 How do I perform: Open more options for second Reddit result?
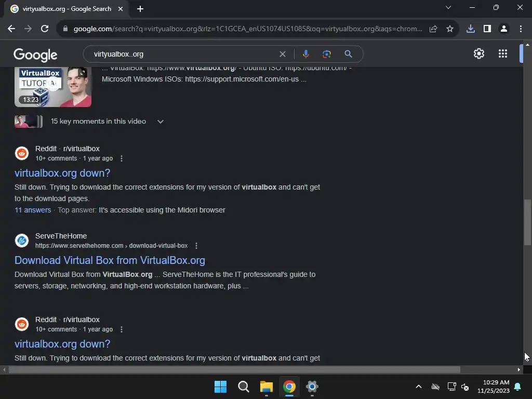[x=122, y=329]
